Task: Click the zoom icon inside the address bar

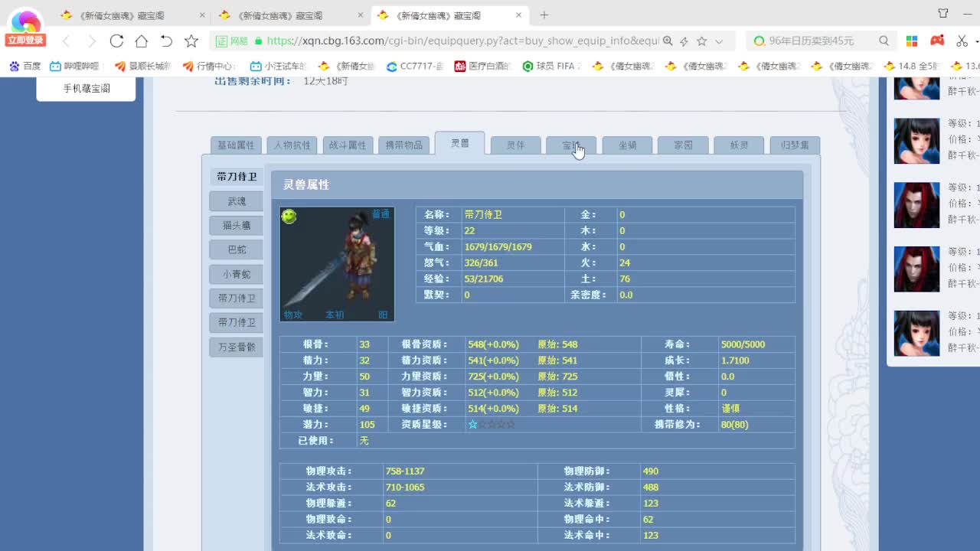Action: click(x=667, y=41)
